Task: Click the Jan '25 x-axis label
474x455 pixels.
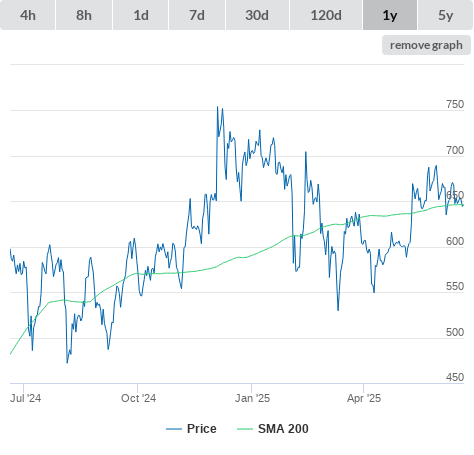Action: [x=252, y=398]
